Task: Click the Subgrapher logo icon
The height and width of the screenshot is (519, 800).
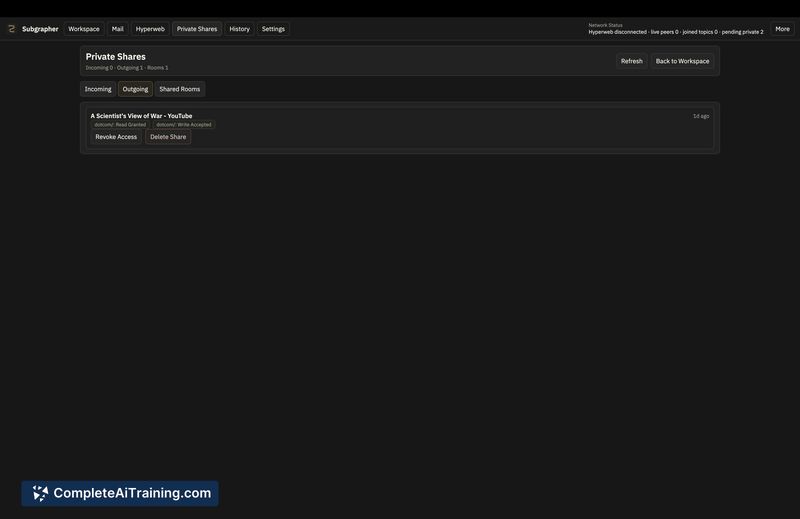Action: [x=11, y=29]
